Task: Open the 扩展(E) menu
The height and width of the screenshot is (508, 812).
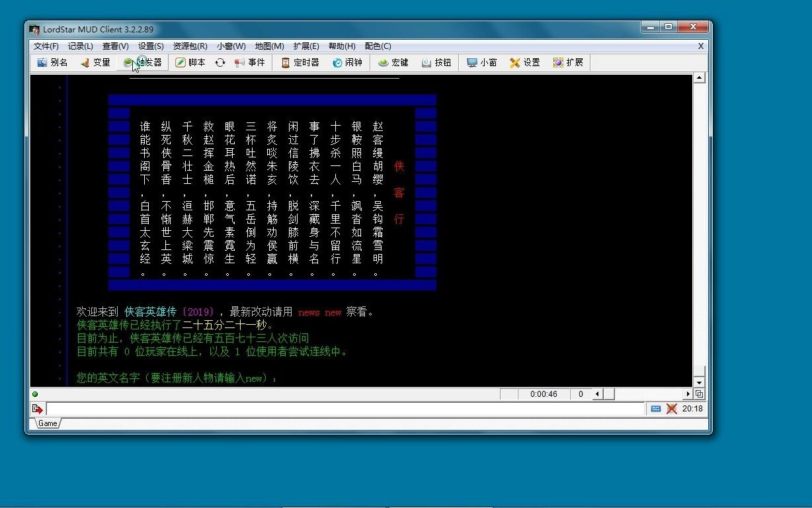Action: point(306,46)
